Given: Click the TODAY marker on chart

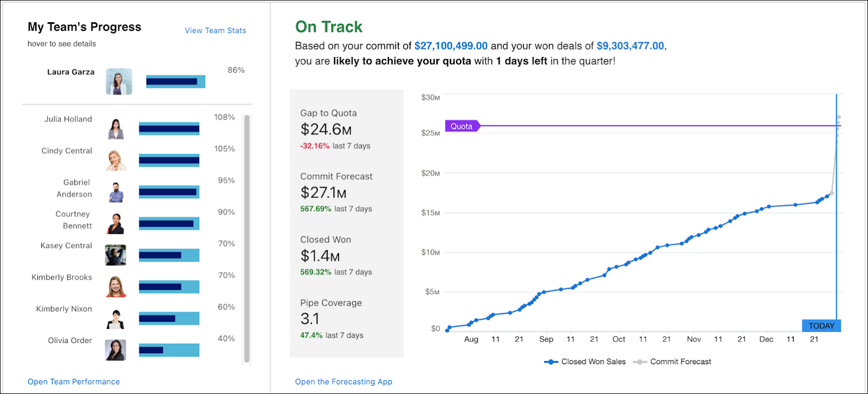Looking at the screenshot, I should point(821,326).
